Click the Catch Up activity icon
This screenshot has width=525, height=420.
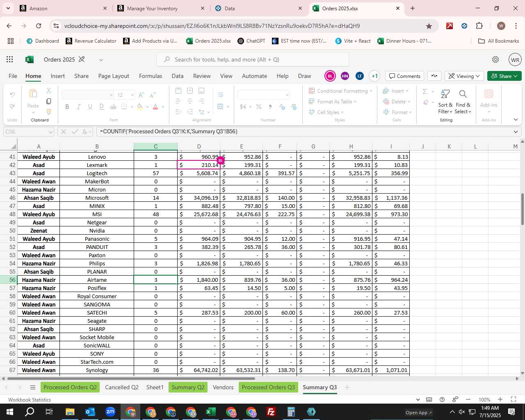[434, 76]
